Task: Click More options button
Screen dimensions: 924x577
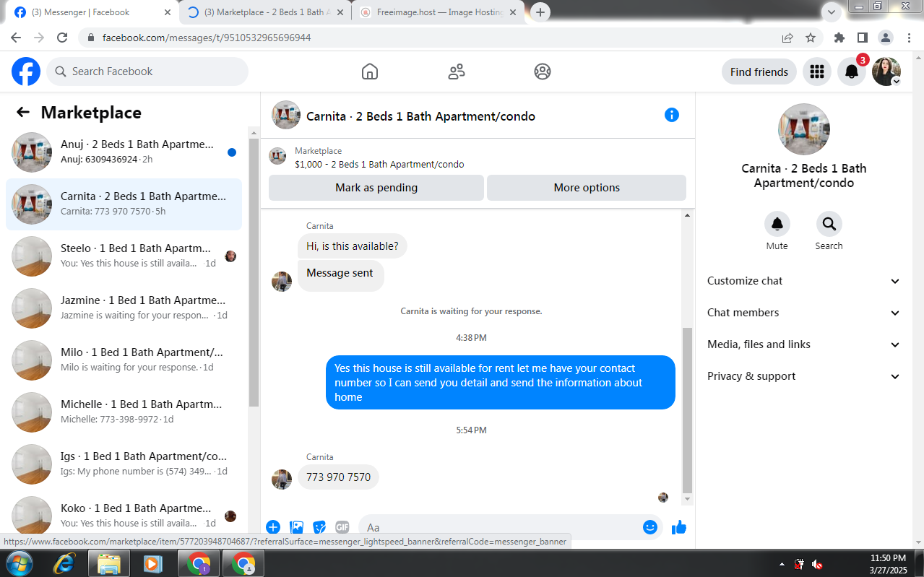Action: [x=587, y=188]
